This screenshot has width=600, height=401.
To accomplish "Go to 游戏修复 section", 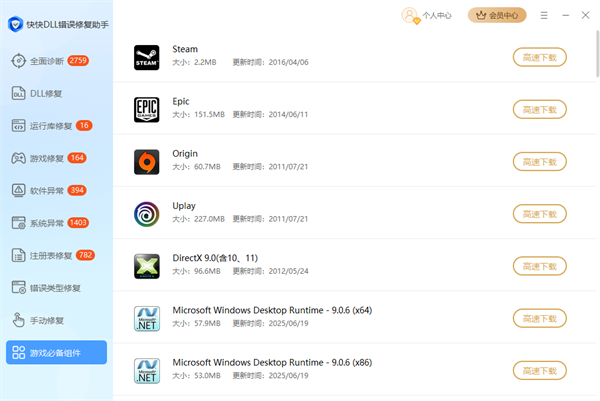I will (47, 158).
